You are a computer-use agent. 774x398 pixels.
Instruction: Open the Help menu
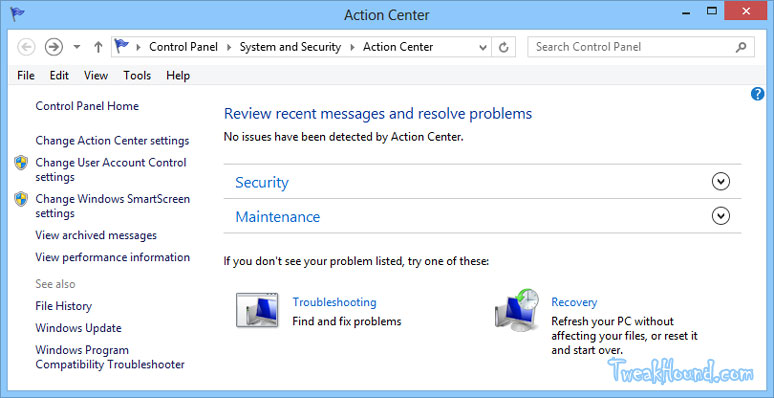(178, 76)
